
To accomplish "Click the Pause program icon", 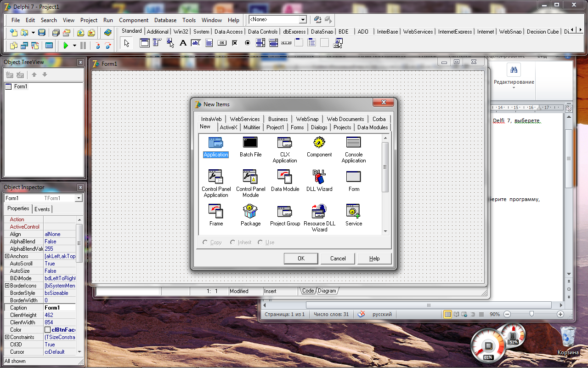I will (x=83, y=46).
